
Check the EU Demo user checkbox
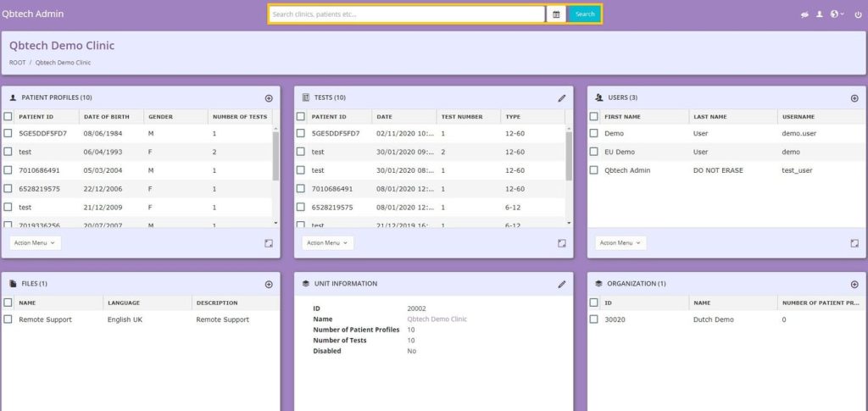click(593, 152)
